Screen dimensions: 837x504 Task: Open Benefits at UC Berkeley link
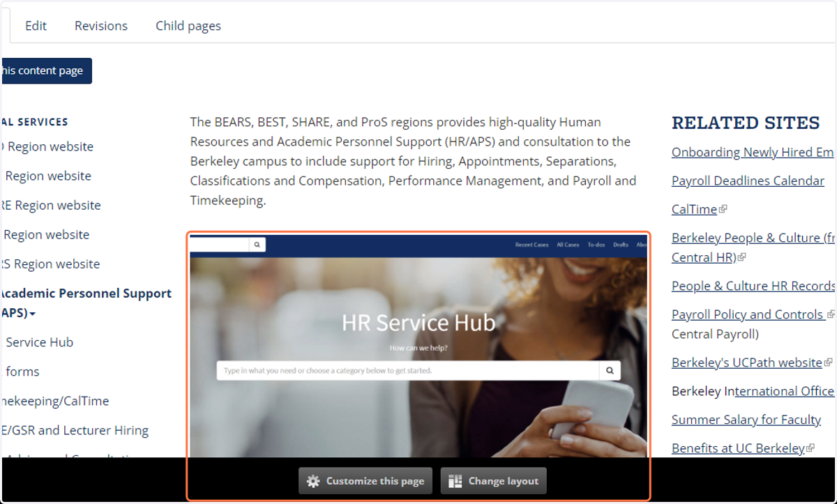tap(738, 448)
